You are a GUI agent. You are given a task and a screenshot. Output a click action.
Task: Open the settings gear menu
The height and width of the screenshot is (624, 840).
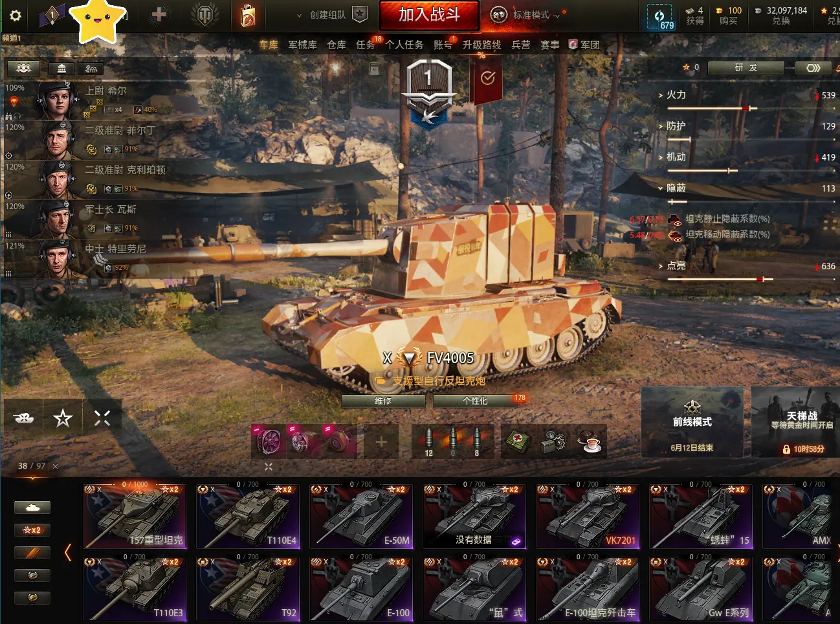point(15,16)
